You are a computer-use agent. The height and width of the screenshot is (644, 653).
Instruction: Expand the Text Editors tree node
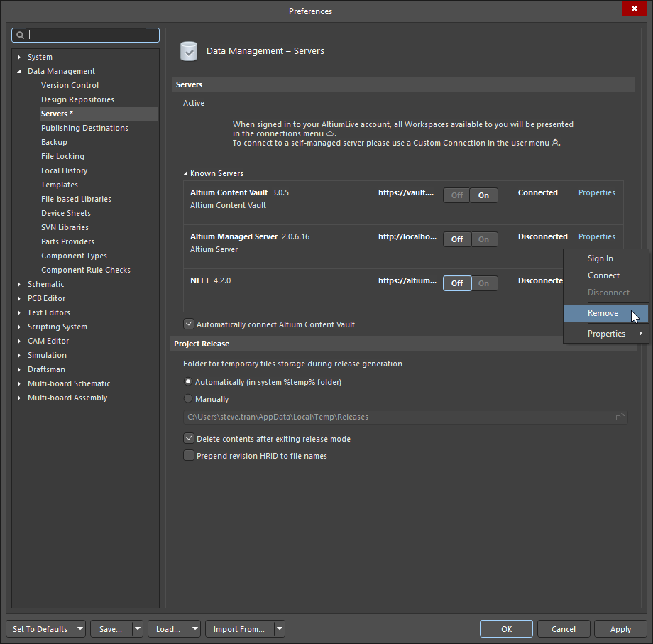pyautogui.click(x=18, y=312)
